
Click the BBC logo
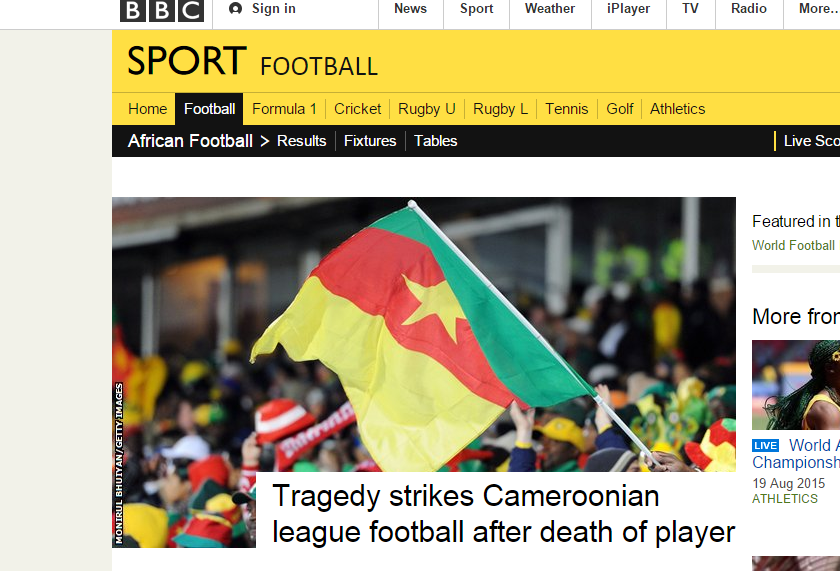pyautogui.click(x=162, y=10)
